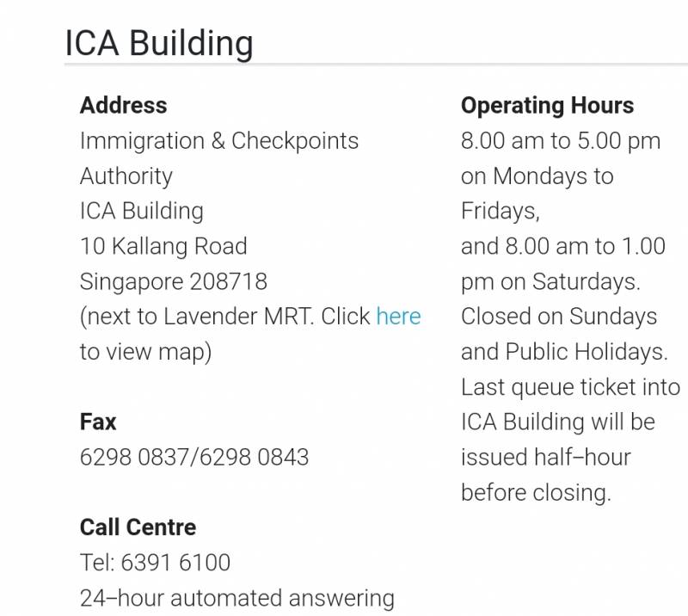Image resolution: width=688 pixels, height=616 pixels.
Task: Click the "8.00 am to 5.00 pm" line
Action: [x=561, y=141]
